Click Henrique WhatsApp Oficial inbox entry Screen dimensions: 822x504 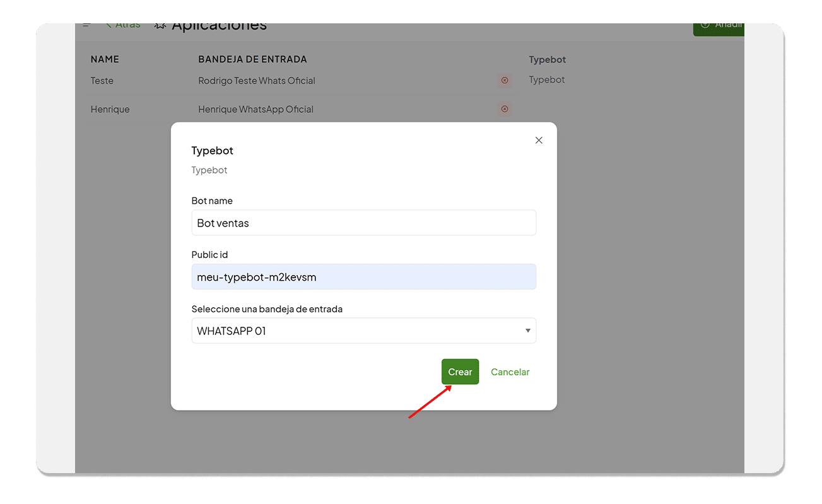[x=255, y=109]
